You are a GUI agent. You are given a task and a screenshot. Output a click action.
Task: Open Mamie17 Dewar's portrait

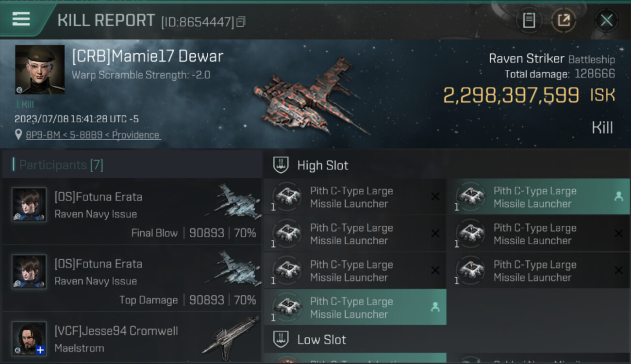coord(40,69)
